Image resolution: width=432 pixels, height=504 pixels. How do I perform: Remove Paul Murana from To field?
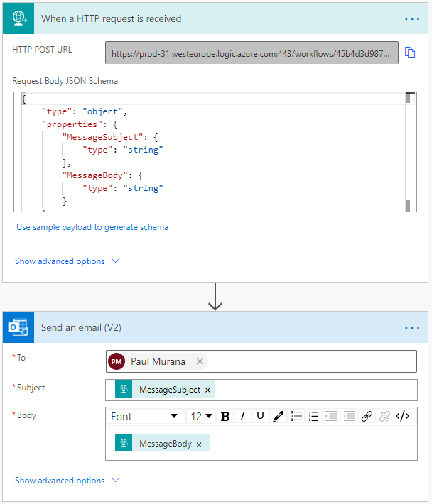[200, 361]
